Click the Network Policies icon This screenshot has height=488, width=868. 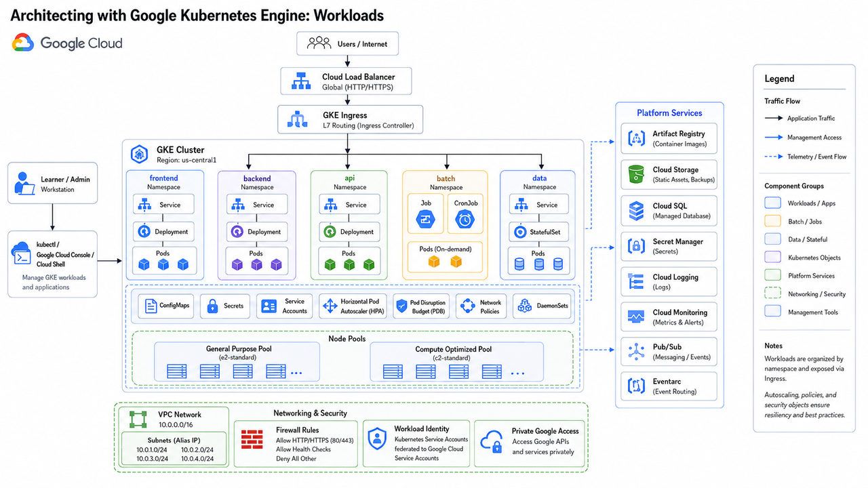click(468, 306)
